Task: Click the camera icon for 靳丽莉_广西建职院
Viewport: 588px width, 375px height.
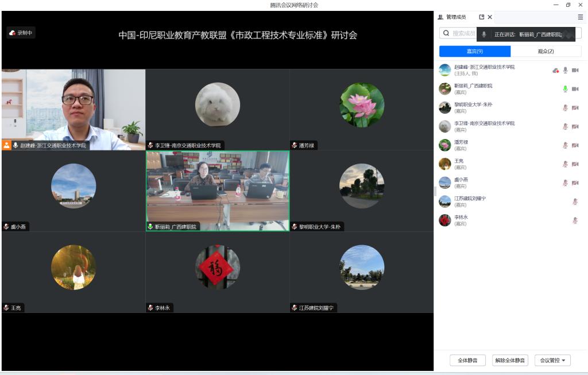Action: pyautogui.click(x=575, y=89)
